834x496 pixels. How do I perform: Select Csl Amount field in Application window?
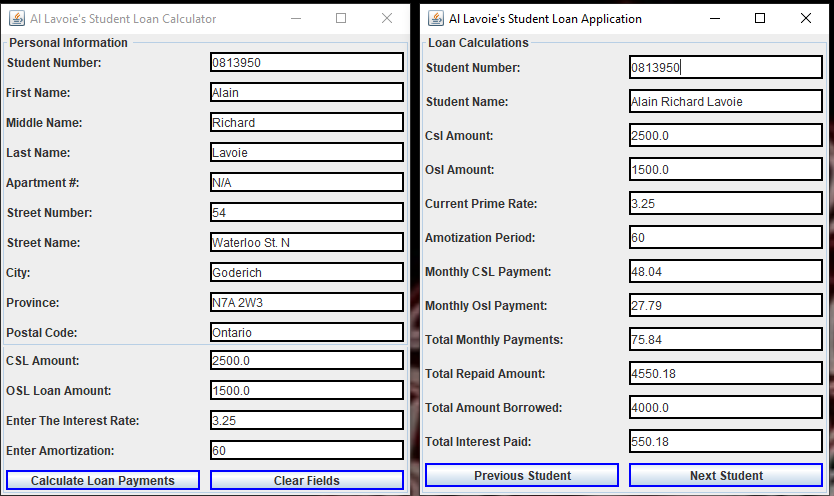(x=726, y=136)
